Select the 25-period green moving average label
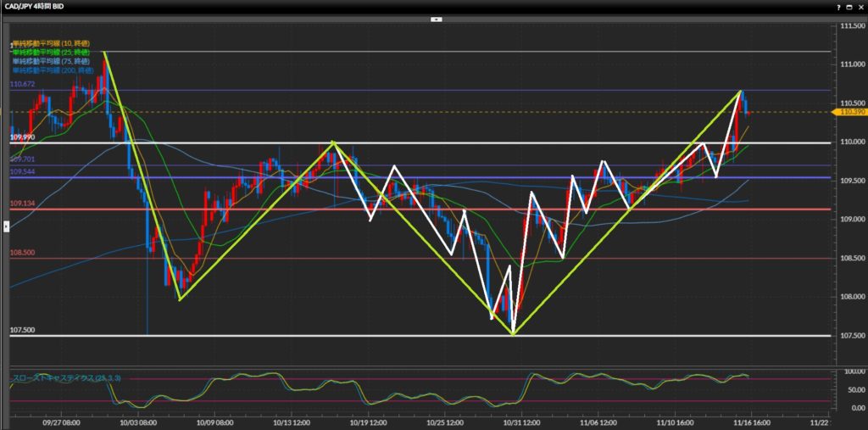 coord(51,52)
